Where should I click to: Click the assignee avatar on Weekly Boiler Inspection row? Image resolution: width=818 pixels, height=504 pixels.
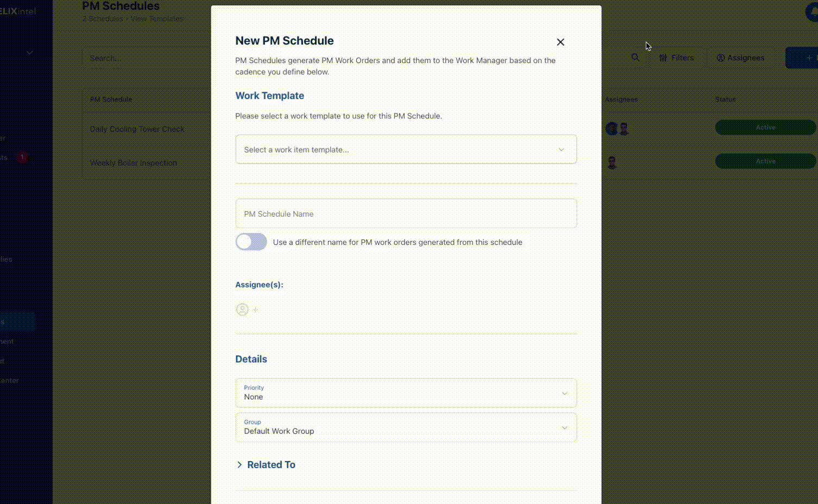click(612, 162)
